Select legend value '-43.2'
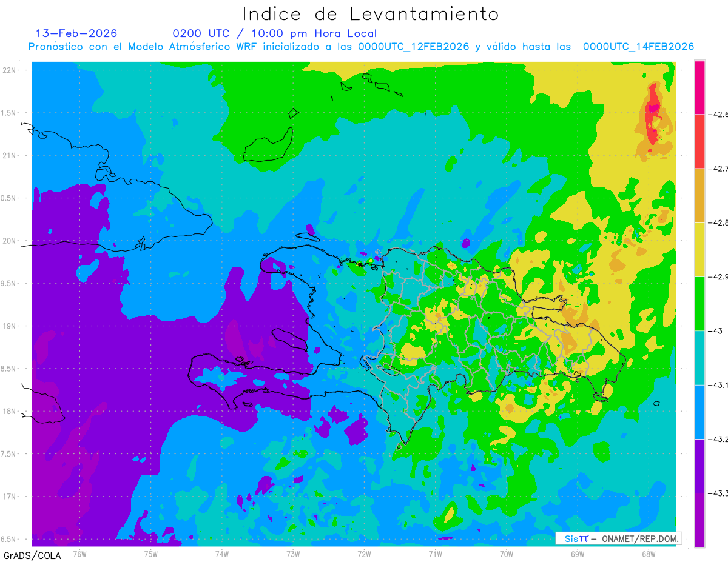 click(719, 439)
